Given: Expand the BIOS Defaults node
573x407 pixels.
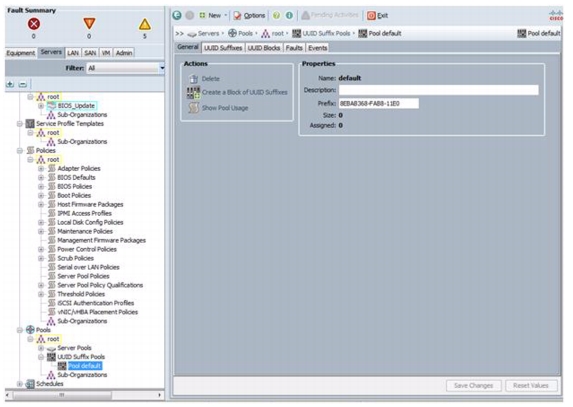Looking at the screenshot, I should 41,178.
